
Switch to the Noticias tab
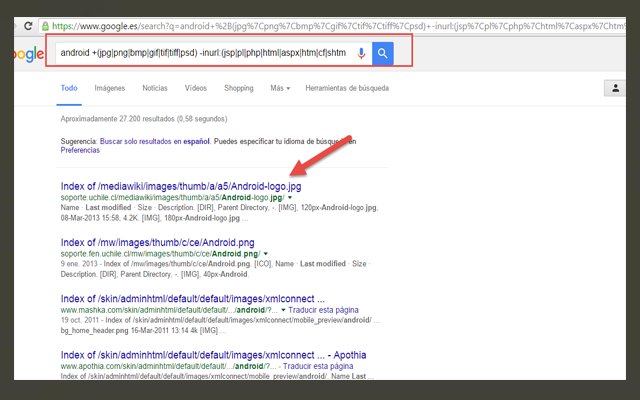coord(155,88)
